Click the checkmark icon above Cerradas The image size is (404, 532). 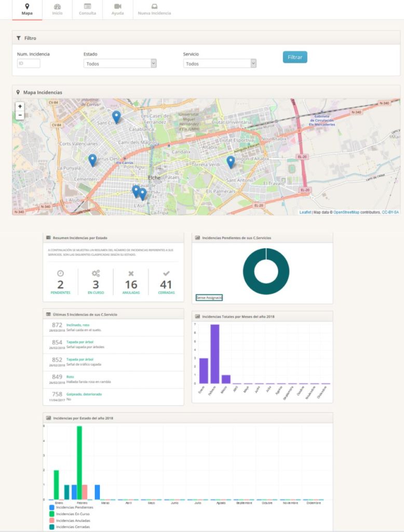point(166,273)
